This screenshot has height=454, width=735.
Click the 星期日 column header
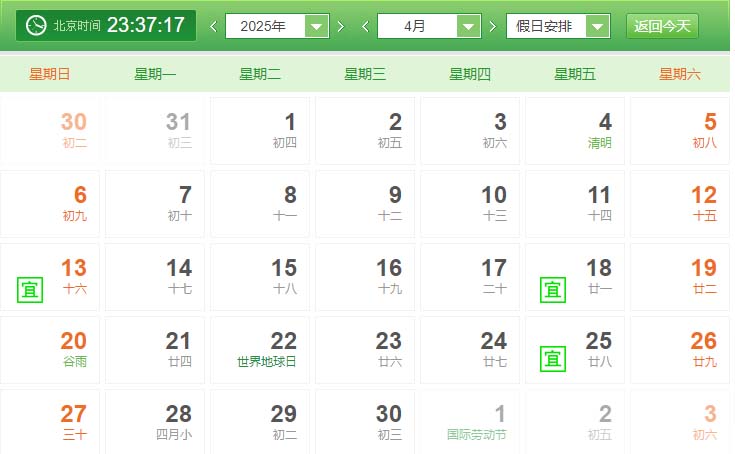point(50,74)
